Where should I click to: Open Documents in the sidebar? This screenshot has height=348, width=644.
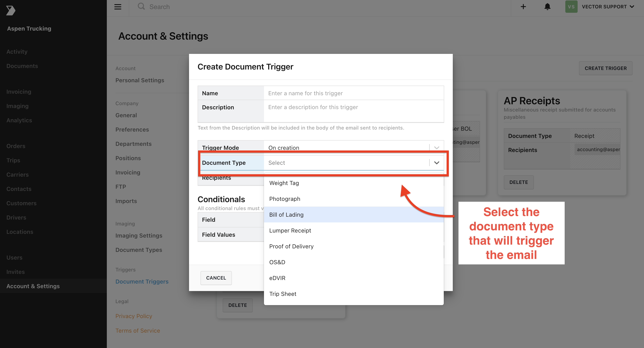(x=22, y=66)
